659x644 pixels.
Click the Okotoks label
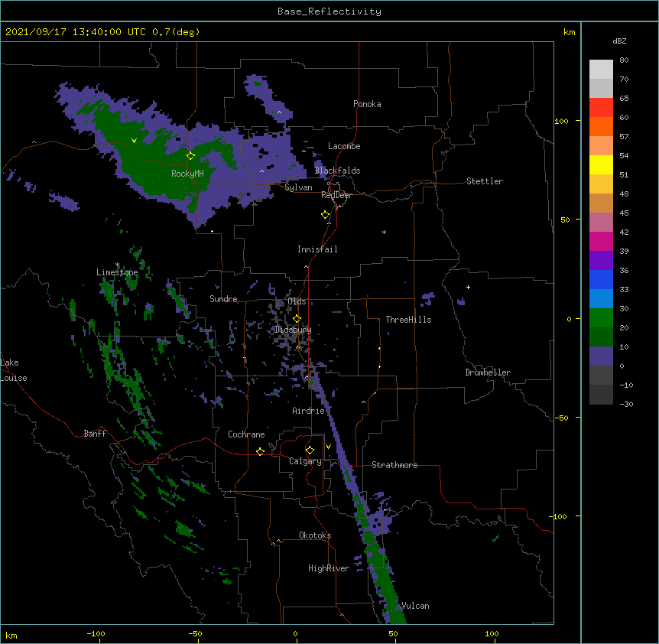315,535
